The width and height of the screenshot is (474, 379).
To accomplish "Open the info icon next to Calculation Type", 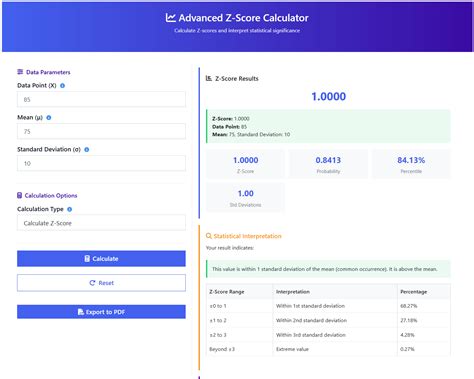I will pyautogui.click(x=69, y=209).
